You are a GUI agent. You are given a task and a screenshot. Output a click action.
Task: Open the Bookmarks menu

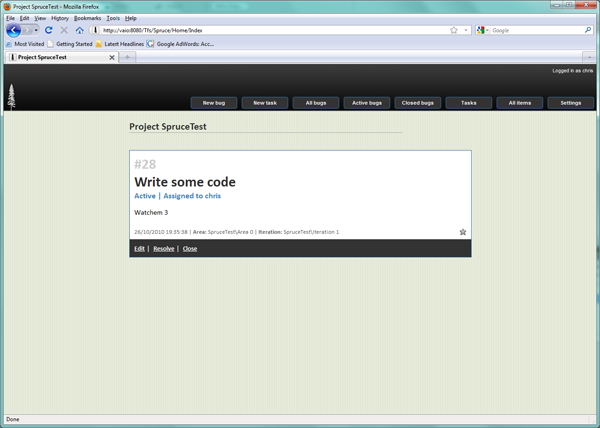(87, 18)
